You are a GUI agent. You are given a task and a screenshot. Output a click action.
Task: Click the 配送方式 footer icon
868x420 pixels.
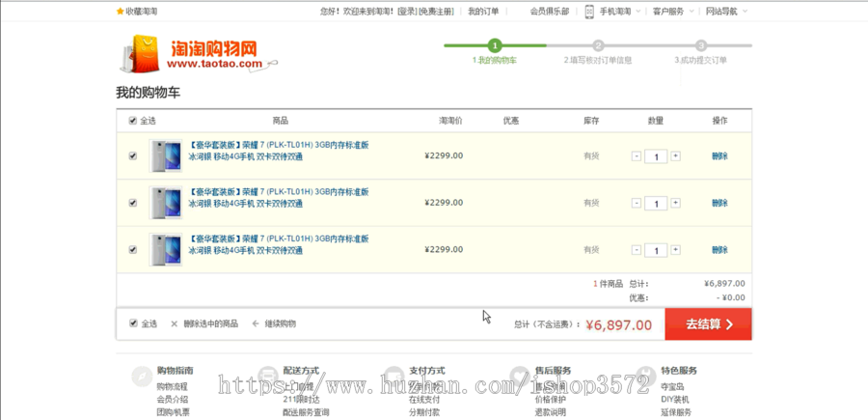[268, 376]
